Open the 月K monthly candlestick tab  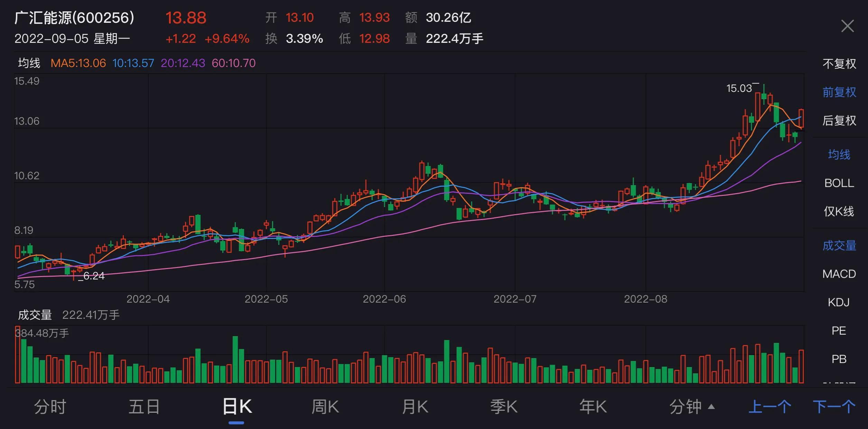coord(415,407)
